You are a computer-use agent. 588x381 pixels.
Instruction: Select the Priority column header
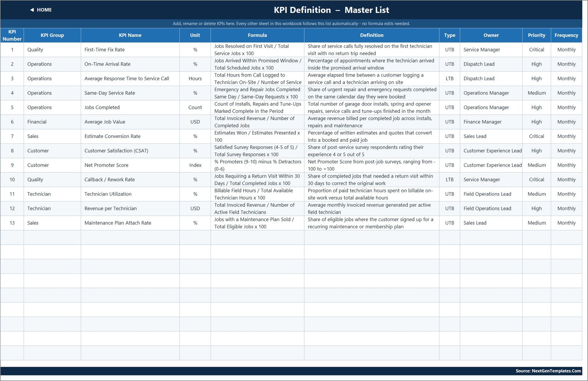point(537,35)
